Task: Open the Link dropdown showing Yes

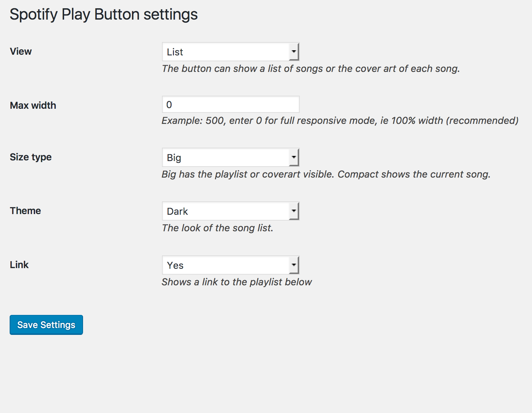Action: pos(230,265)
